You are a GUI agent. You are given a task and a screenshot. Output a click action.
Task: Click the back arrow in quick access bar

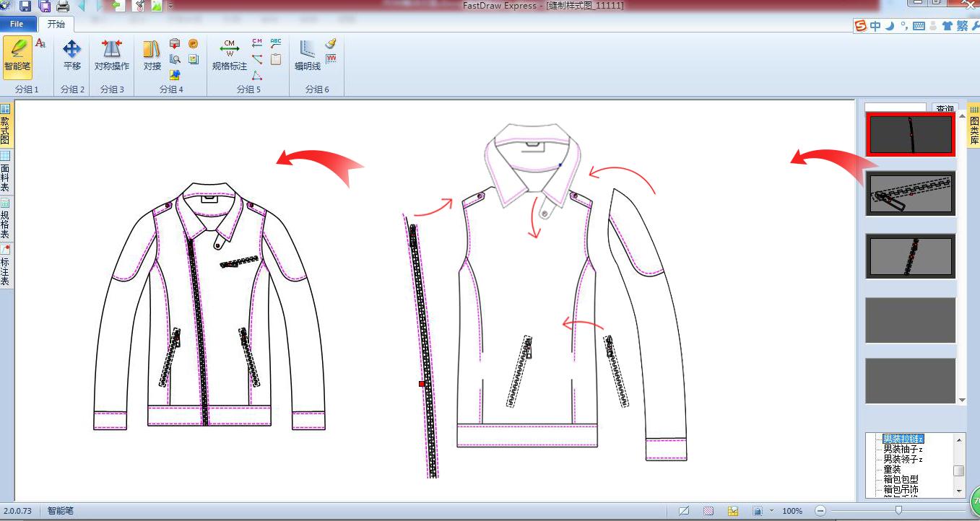(82, 6)
